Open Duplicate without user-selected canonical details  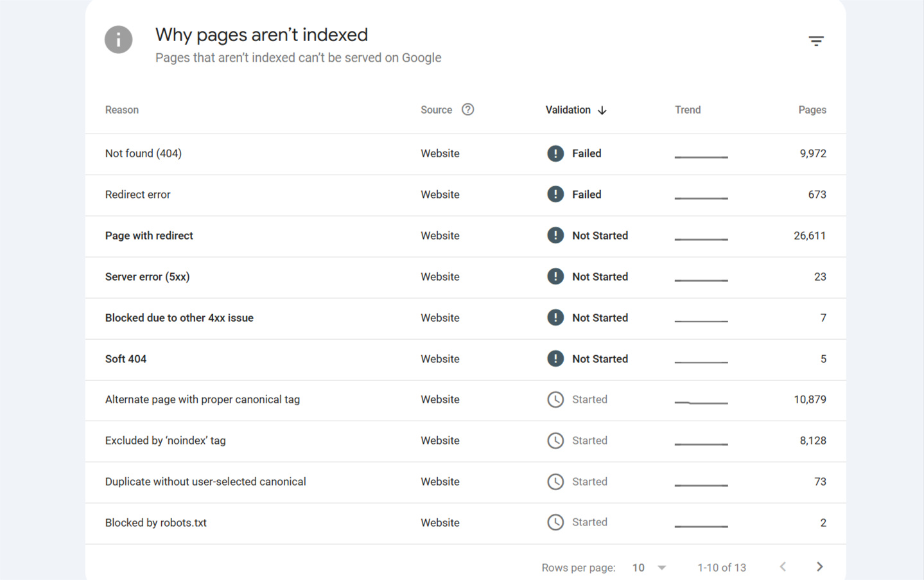coord(205,482)
